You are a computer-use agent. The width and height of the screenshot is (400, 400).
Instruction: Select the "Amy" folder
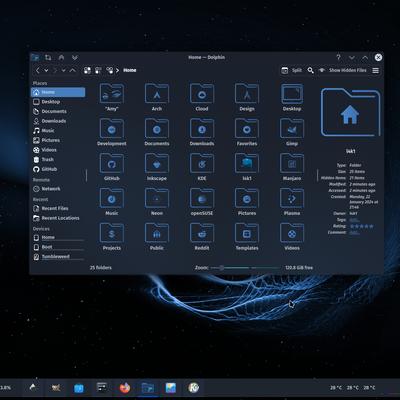112,97
